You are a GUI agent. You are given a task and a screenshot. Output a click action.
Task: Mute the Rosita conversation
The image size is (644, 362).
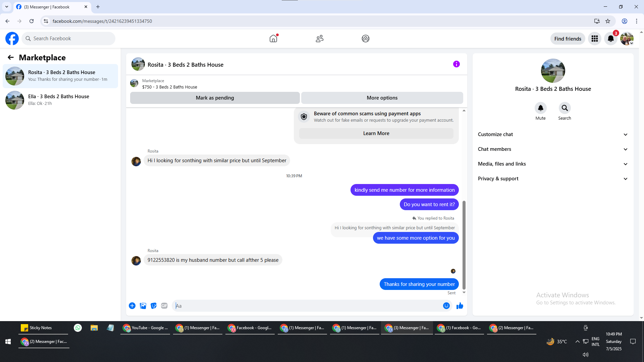pyautogui.click(x=540, y=108)
